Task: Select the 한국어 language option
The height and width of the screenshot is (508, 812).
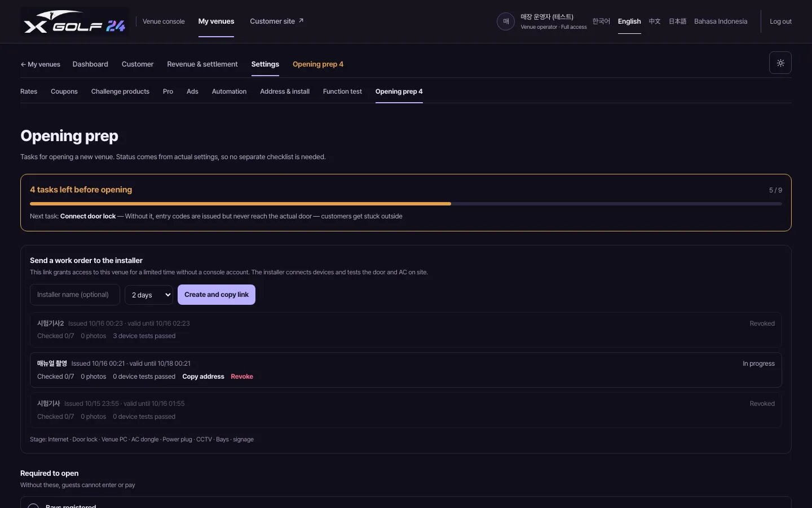Action: pyautogui.click(x=601, y=21)
